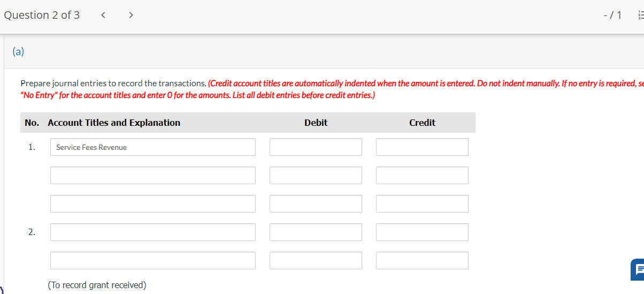Click last row Debit field of entry 2
This screenshot has width=644, height=294.
[316, 261]
